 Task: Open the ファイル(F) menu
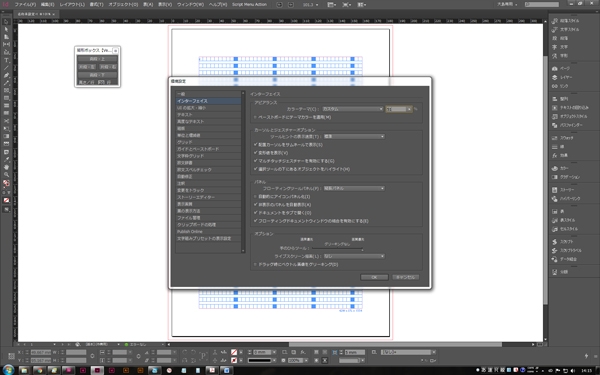(25, 5)
